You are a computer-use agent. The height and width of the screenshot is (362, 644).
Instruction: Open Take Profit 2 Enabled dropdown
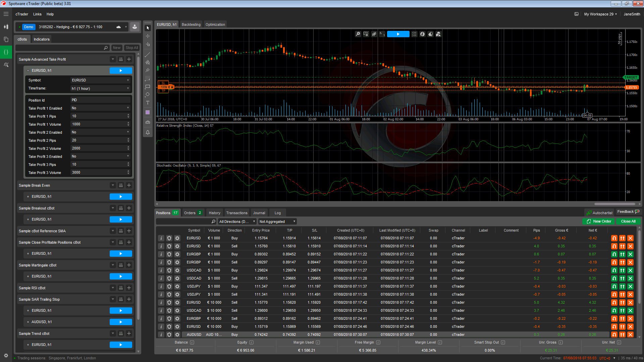[100, 132]
